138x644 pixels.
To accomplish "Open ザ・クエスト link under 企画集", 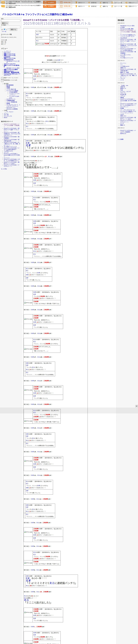I will (10, 112).
